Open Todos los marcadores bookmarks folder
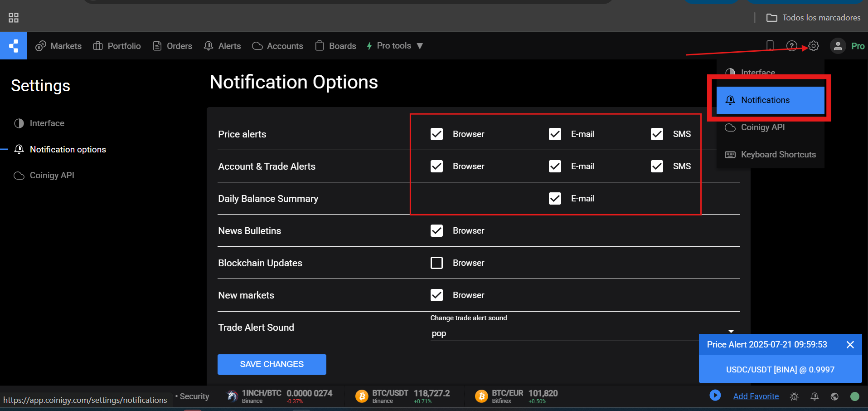This screenshot has height=411, width=868. tap(814, 18)
